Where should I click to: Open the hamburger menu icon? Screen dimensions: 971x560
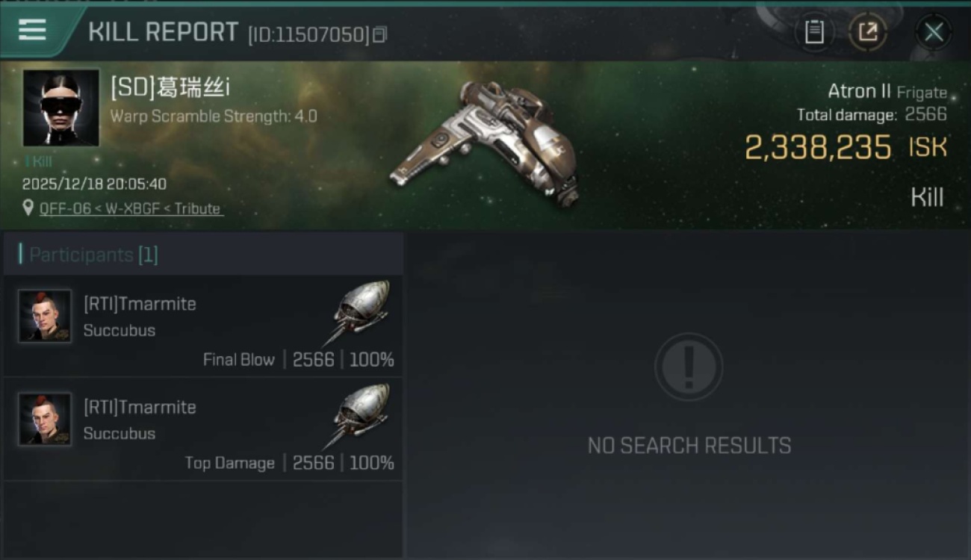[33, 31]
